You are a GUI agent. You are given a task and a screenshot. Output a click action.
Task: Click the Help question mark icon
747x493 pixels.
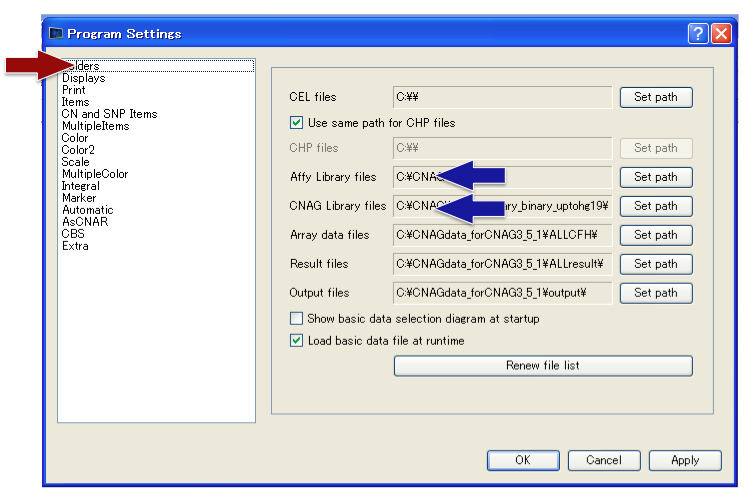click(x=698, y=33)
